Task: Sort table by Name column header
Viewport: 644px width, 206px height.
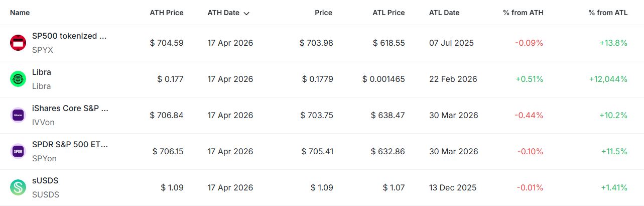Action: (20, 13)
